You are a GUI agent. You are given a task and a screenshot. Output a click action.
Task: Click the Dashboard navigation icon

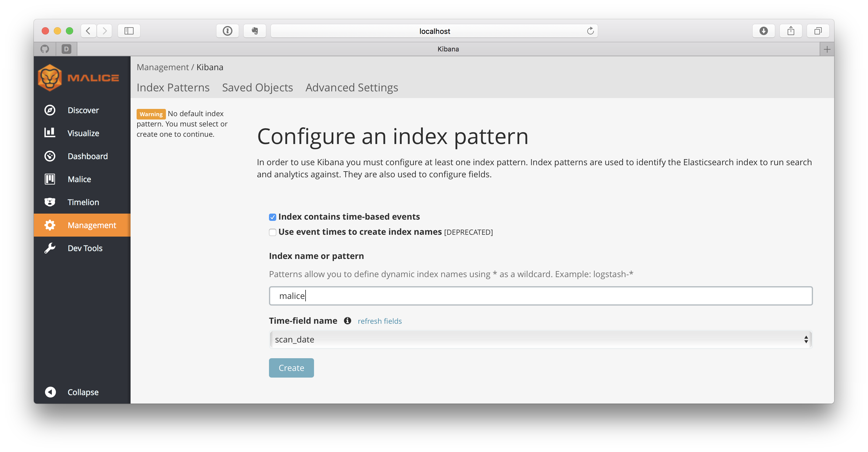point(50,156)
